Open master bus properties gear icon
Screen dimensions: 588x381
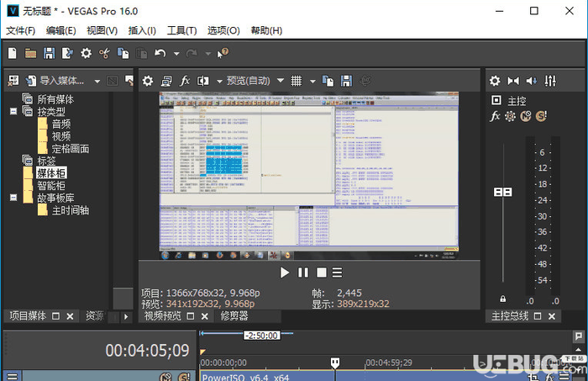(495, 81)
